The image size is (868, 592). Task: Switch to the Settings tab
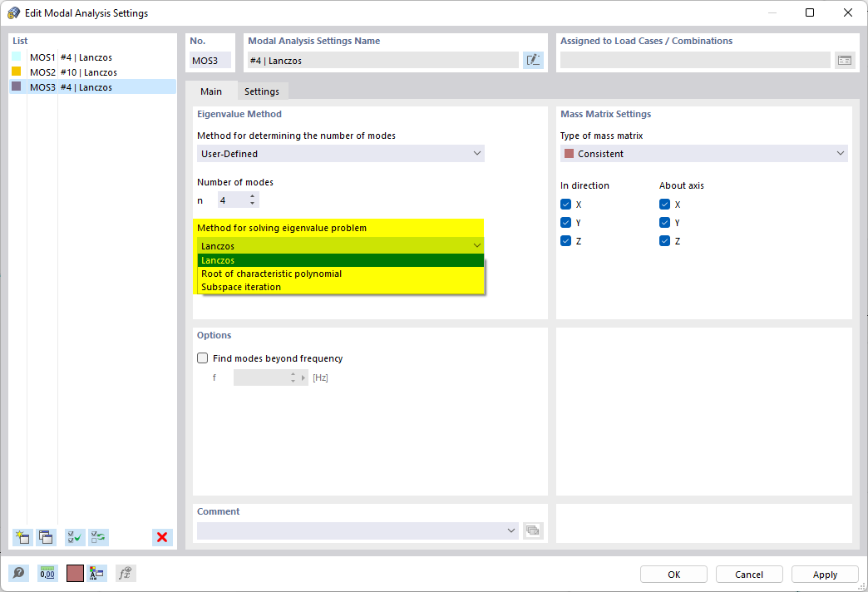click(x=262, y=91)
